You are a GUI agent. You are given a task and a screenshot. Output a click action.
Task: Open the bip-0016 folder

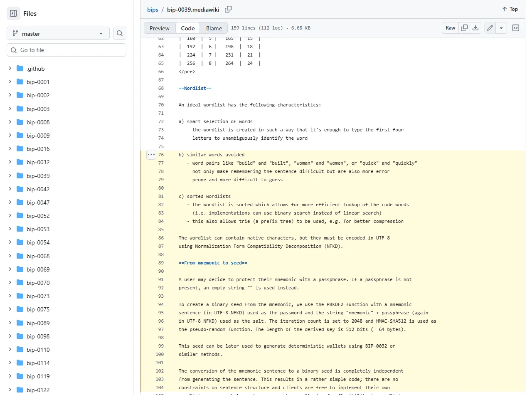[38, 149]
